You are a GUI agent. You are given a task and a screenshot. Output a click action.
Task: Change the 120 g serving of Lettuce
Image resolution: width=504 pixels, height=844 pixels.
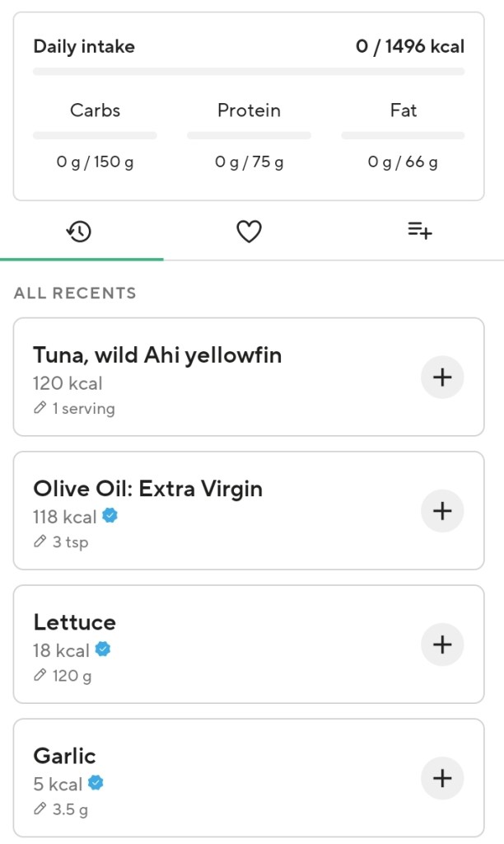(x=63, y=676)
